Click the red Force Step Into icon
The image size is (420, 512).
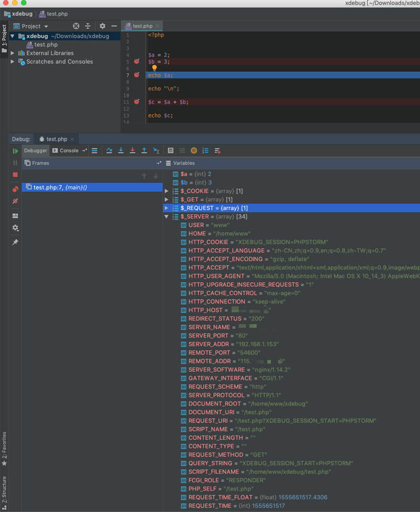pos(132,150)
